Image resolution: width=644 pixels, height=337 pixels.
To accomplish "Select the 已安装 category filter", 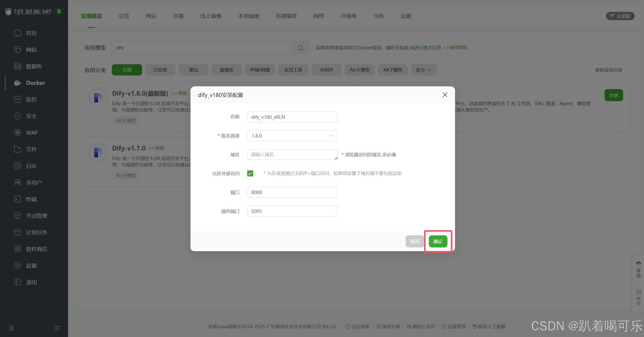I will point(160,70).
